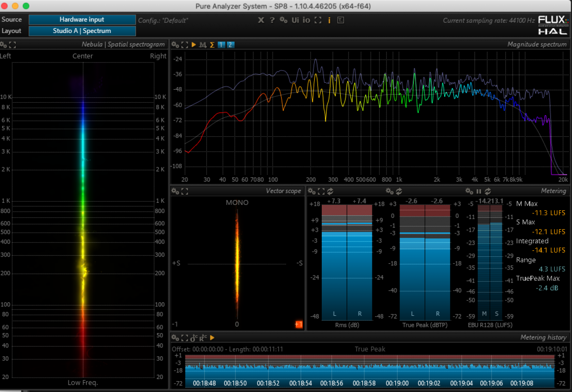The width and height of the screenshot is (572, 392).
Task: Click the 00:19:10:01 end timecode
Action: pyautogui.click(x=552, y=349)
